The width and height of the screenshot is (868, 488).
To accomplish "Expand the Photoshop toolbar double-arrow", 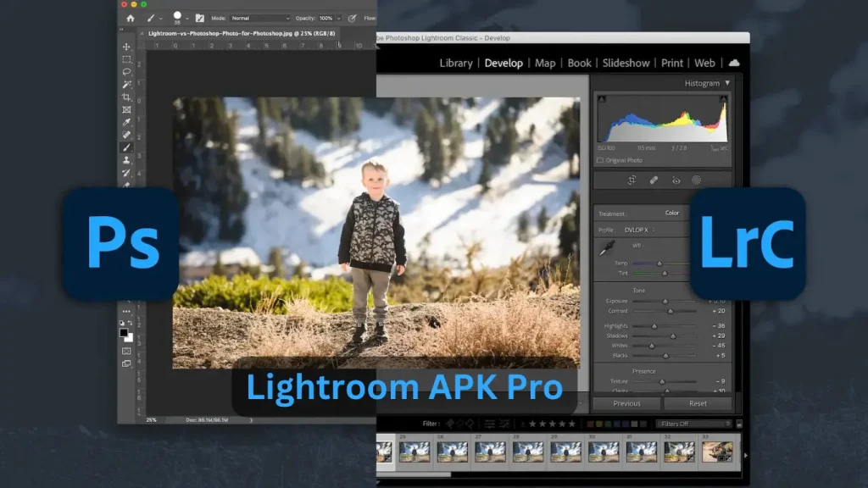I will (x=122, y=30).
